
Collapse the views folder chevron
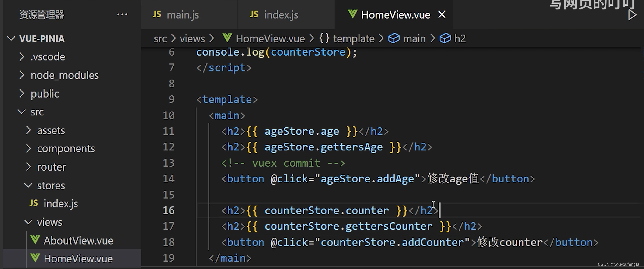pos(28,222)
